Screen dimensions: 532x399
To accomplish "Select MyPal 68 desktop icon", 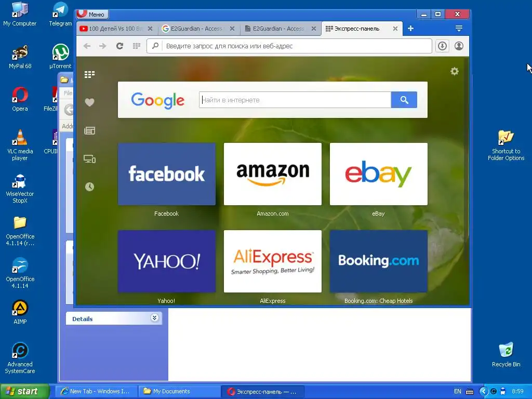I will (x=20, y=57).
